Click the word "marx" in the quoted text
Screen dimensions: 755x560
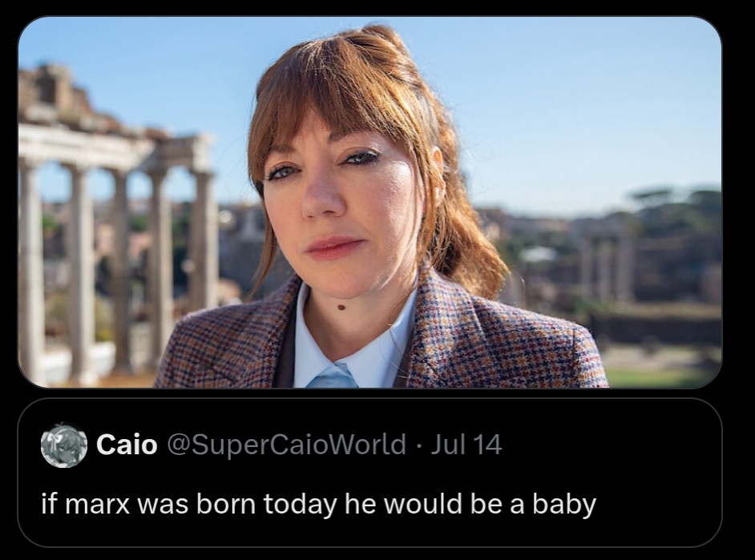coord(98,504)
